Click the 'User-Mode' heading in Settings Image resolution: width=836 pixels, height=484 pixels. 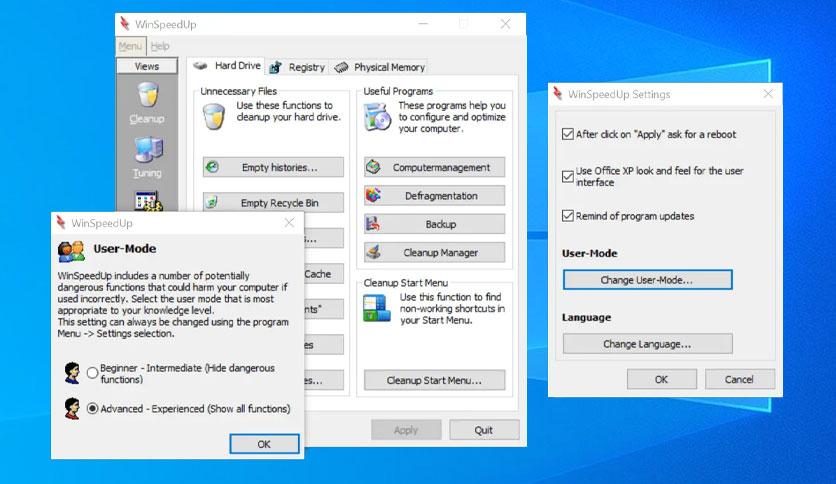[590, 253]
